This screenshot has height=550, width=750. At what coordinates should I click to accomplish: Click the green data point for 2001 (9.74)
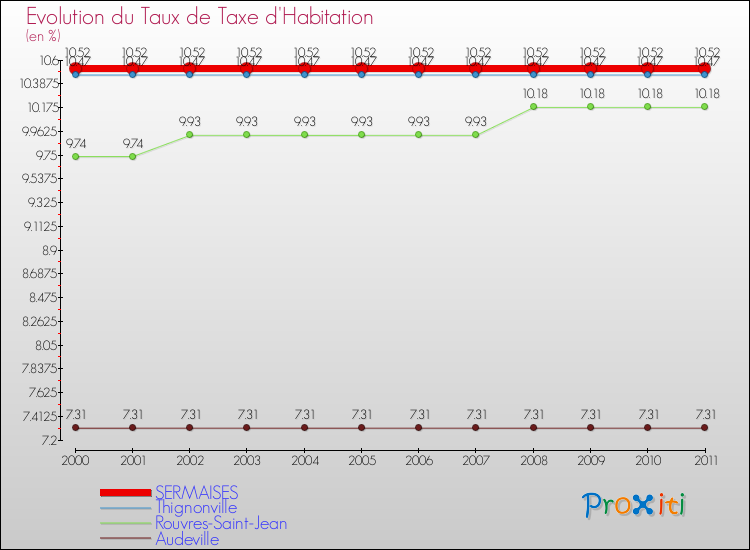click(132, 156)
